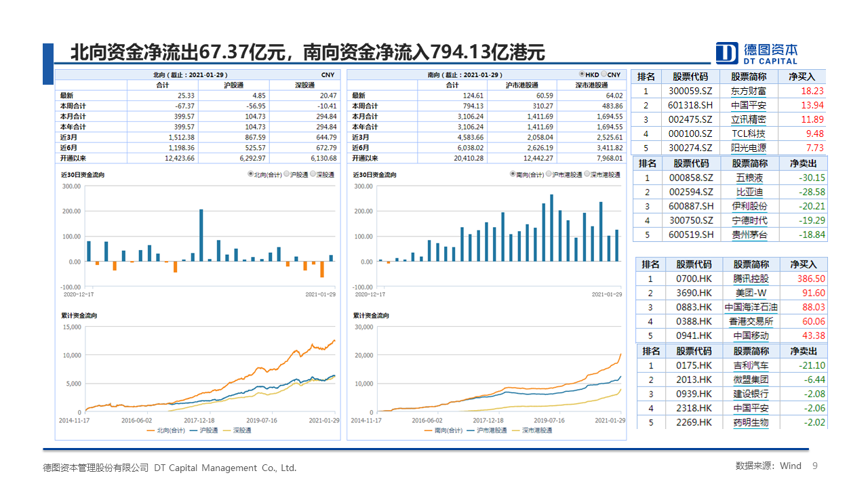The height and width of the screenshot is (488, 868).
Task: Click stock code 300059.SZ
Action: [690, 91]
